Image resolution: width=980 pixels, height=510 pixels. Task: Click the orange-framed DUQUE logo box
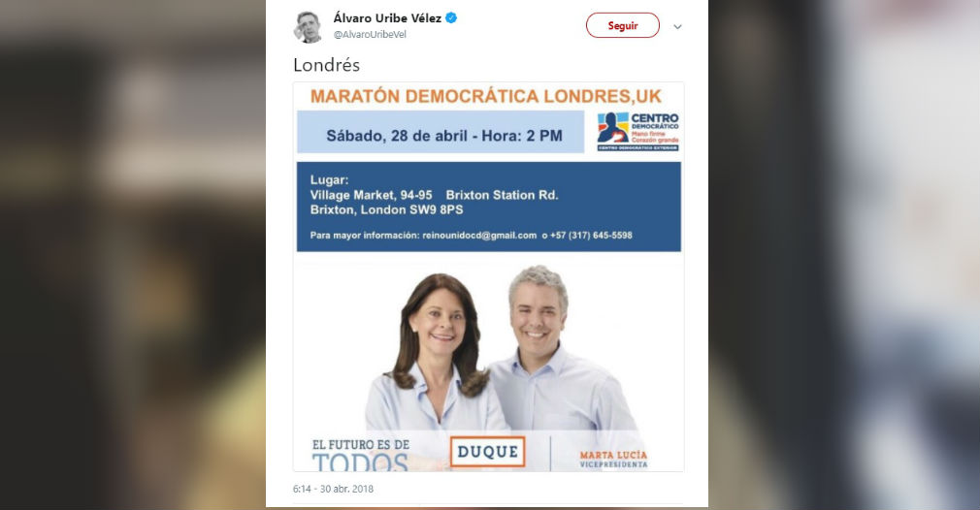(487, 452)
